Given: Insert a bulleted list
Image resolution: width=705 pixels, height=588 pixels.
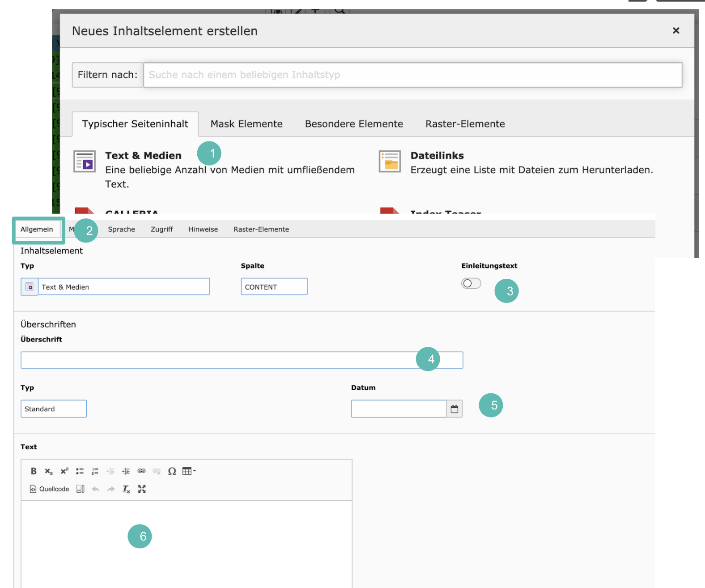Looking at the screenshot, I should 80,471.
